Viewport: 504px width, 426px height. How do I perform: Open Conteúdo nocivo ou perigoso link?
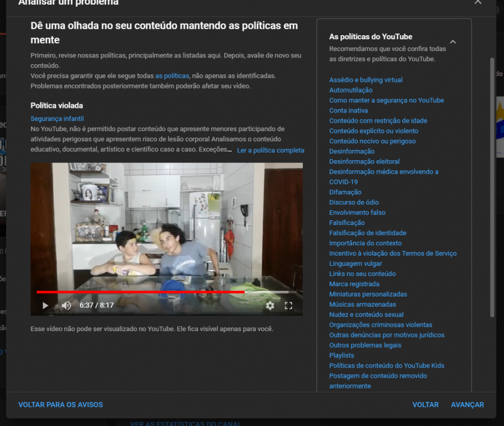pos(372,141)
